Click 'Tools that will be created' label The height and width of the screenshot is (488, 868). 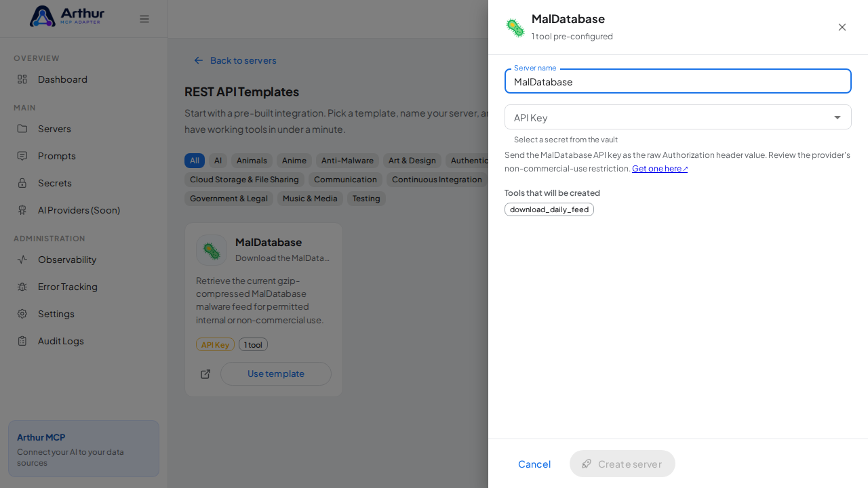tap(552, 192)
